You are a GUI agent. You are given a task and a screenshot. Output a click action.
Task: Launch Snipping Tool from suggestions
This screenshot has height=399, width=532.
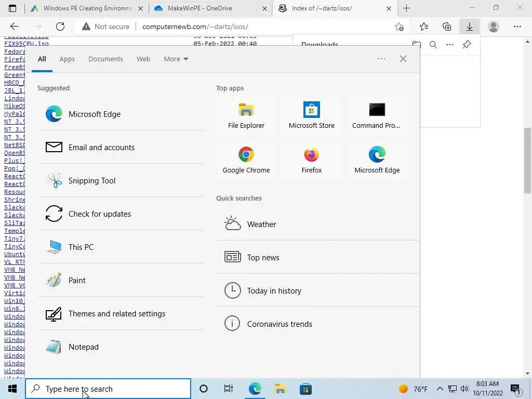pyautogui.click(x=121, y=180)
